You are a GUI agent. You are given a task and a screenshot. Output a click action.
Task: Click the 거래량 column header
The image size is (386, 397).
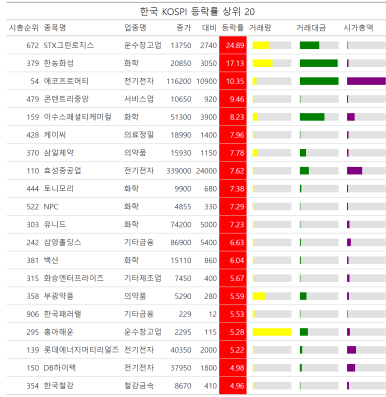(x=260, y=28)
